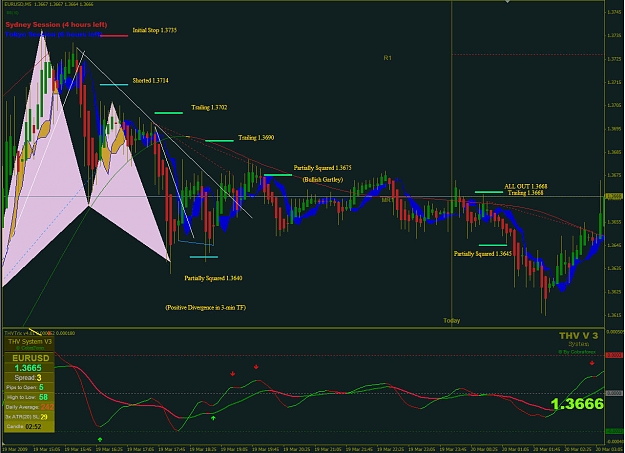
Task: Select the cyan line above "Partially Squared 1.3640"
Action: tap(204, 257)
